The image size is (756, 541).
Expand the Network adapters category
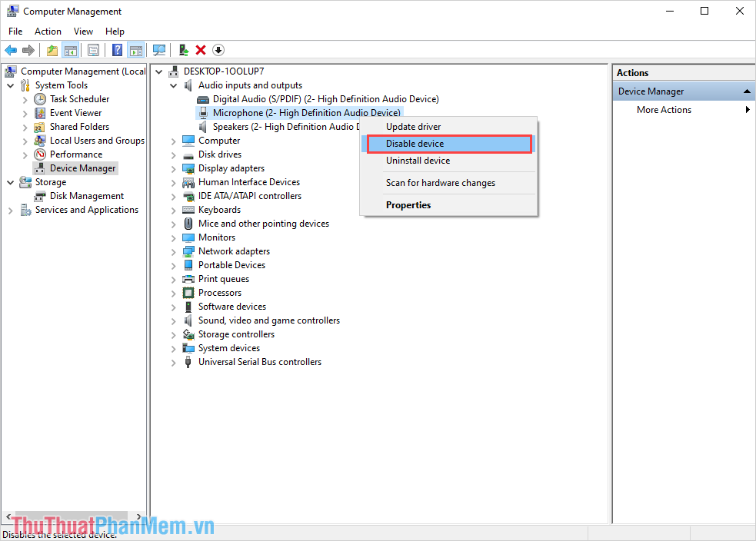point(173,251)
